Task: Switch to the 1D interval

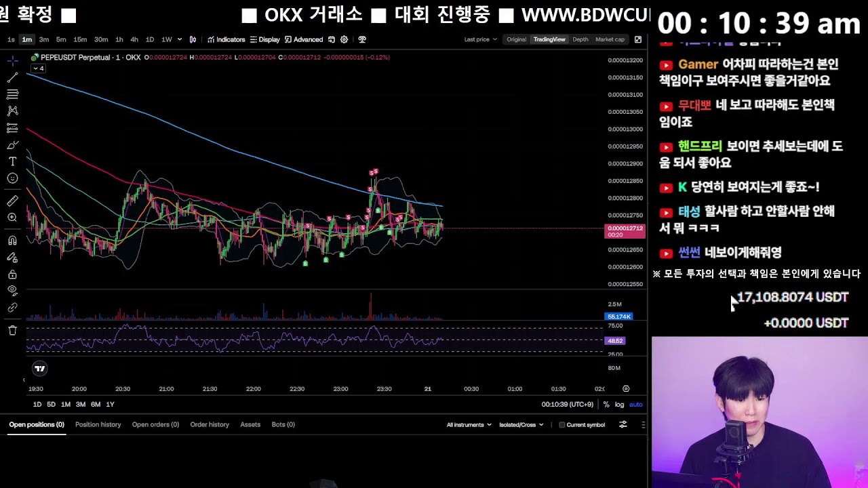Action: click(x=150, y=39)
